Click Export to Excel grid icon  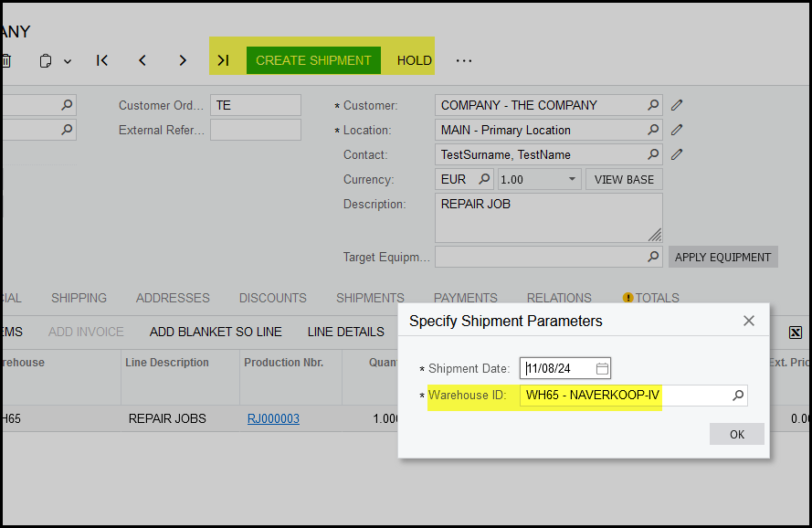795,332
